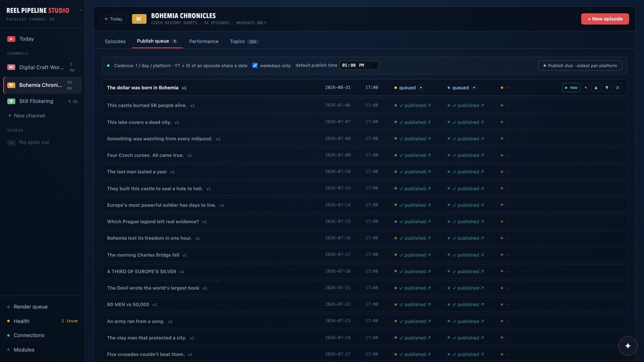Click the red YouTube-style Today icon in sidebar

(11, 39)
